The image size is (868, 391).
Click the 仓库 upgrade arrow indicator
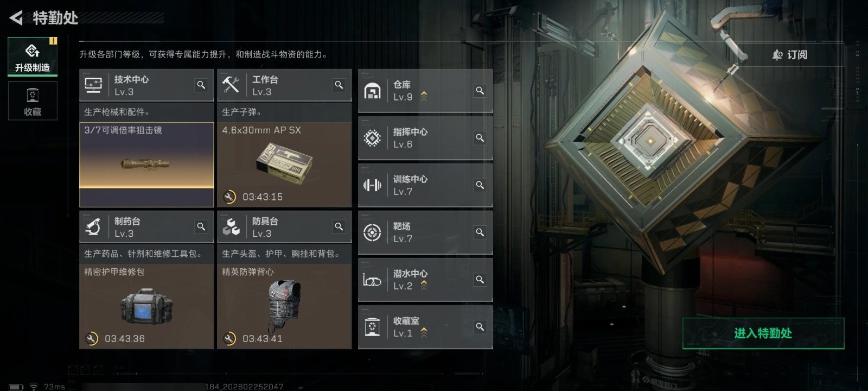pos(424,97)
